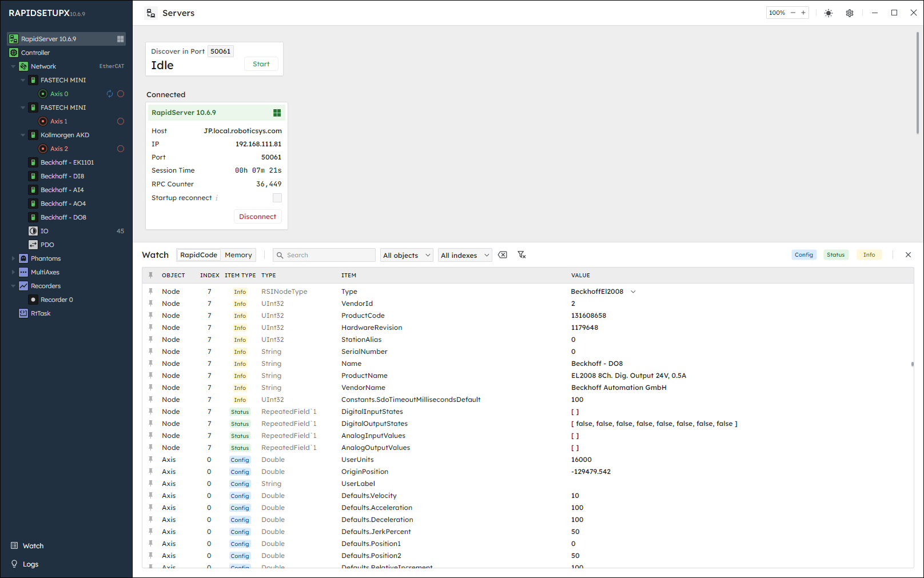The image size is (924, 578).
Task: Switch to the Memory tab
Action: pyautogui.click(x=238, y=255)
